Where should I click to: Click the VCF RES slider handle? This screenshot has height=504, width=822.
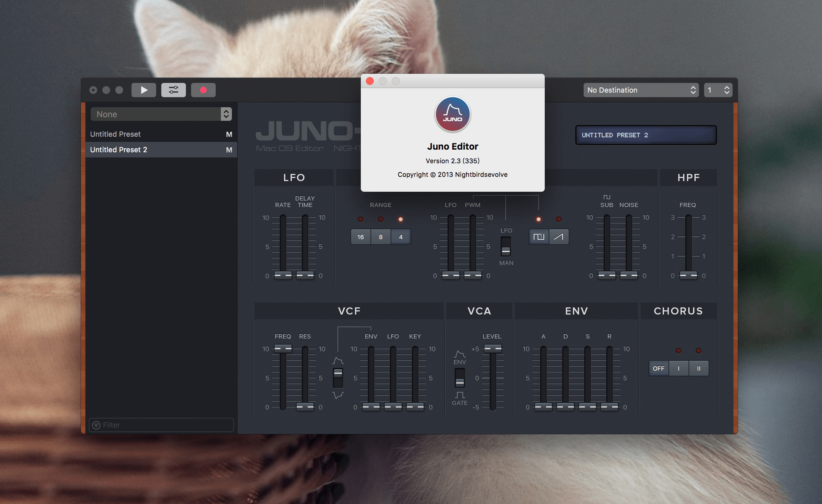tap(305, 407)
